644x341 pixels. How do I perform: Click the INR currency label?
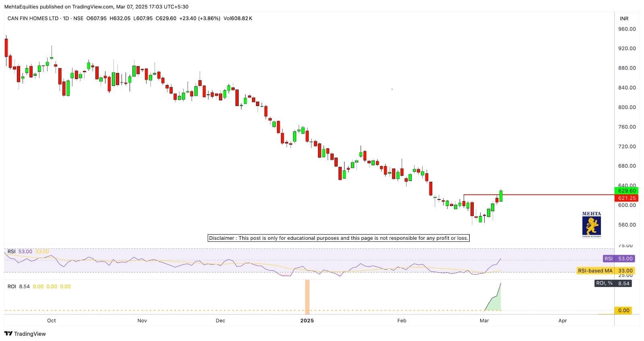pos(624,19)
